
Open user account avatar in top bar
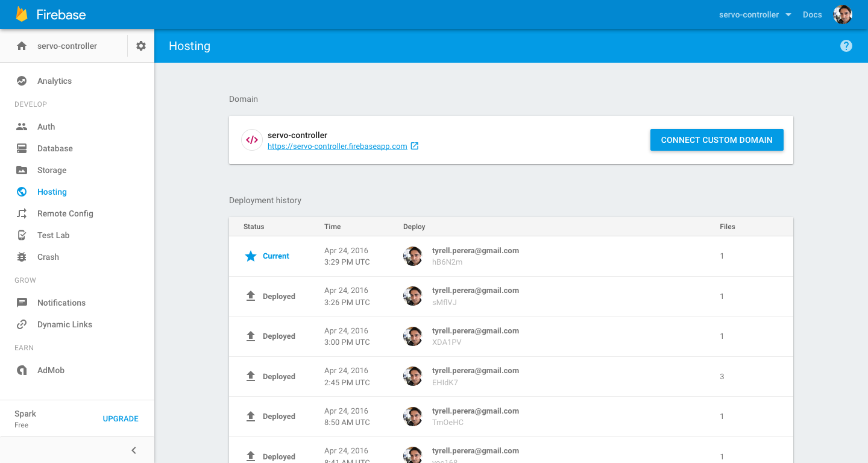pos(843,14)
